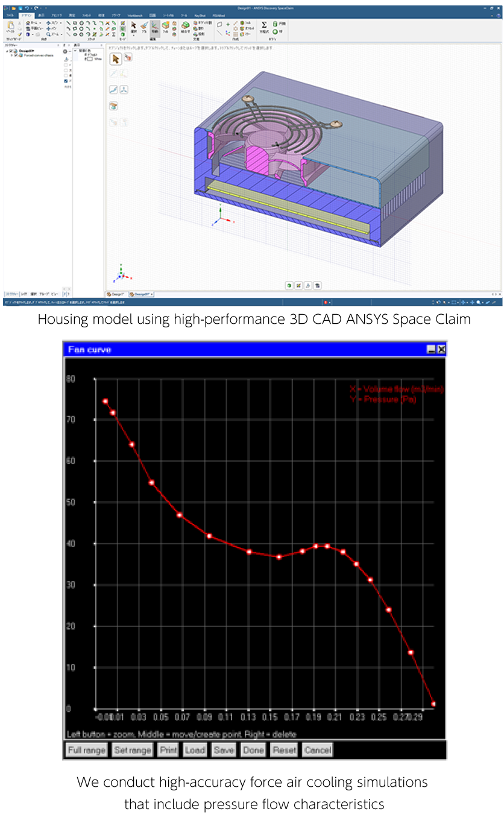The image size is (504, 835).
Task: Click the White color swatch
Action: tap(90, 60)
